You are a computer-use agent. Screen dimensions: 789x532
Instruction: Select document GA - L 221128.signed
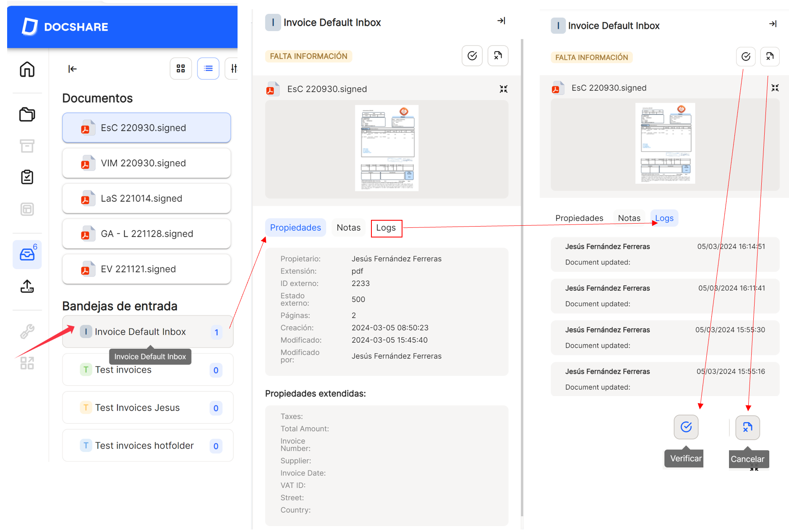pos(146,233)
